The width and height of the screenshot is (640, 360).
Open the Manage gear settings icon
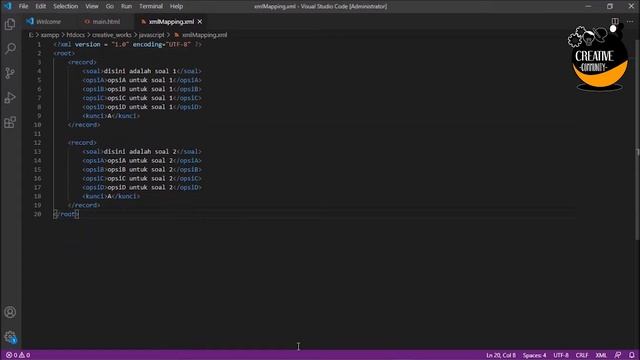(x=10, y=337)
